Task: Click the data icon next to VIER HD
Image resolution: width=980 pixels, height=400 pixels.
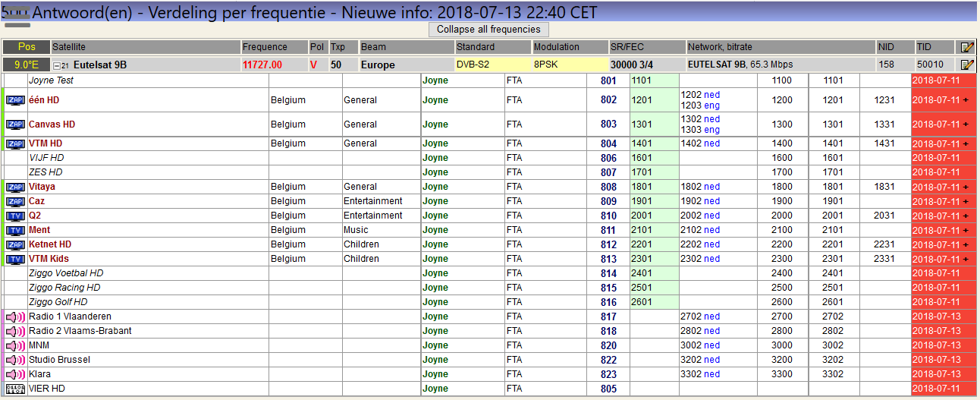Action: coord(15,389)
